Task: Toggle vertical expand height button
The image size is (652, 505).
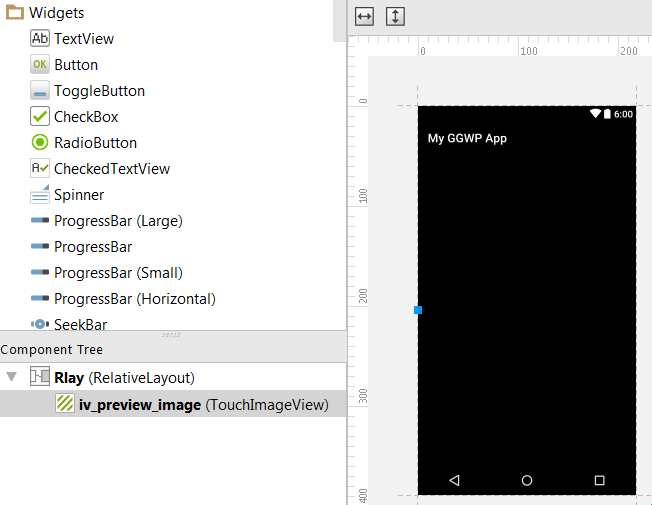Action: coord(395,17)
